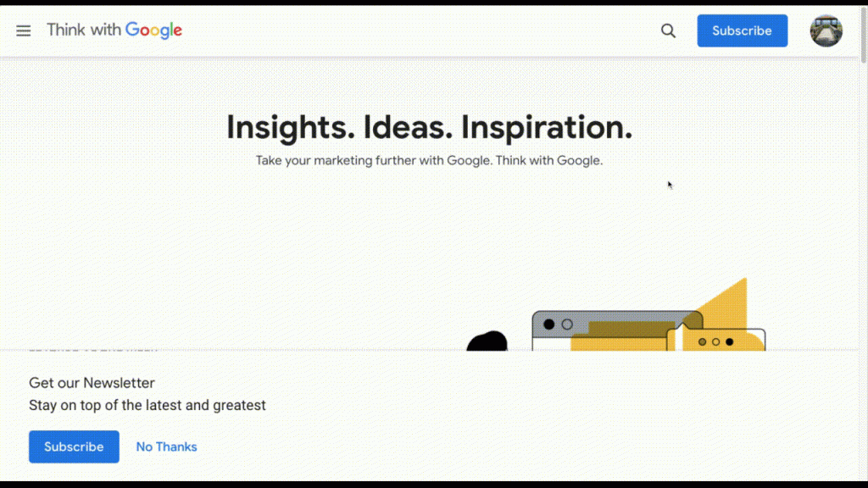Open the hamburger navigation menu
The height and width of the screenshot is (488, 868).
pyautogui.click(x=23, y=30)
